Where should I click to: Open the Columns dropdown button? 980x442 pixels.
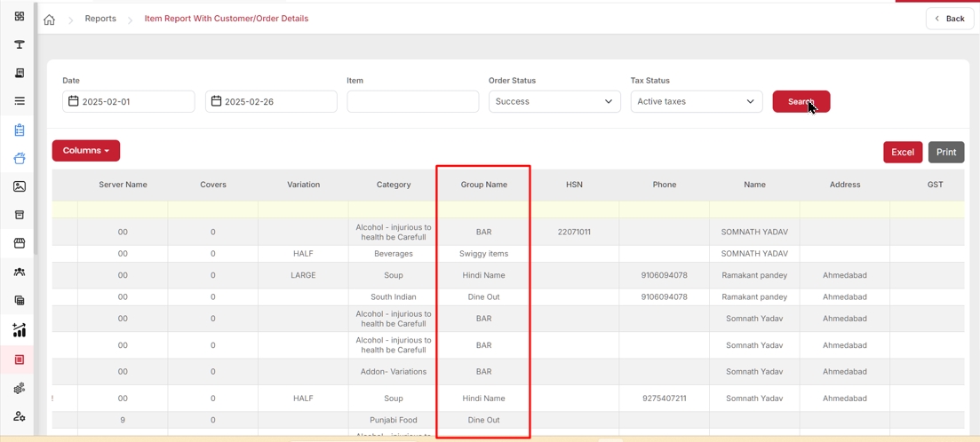(85, 151)
